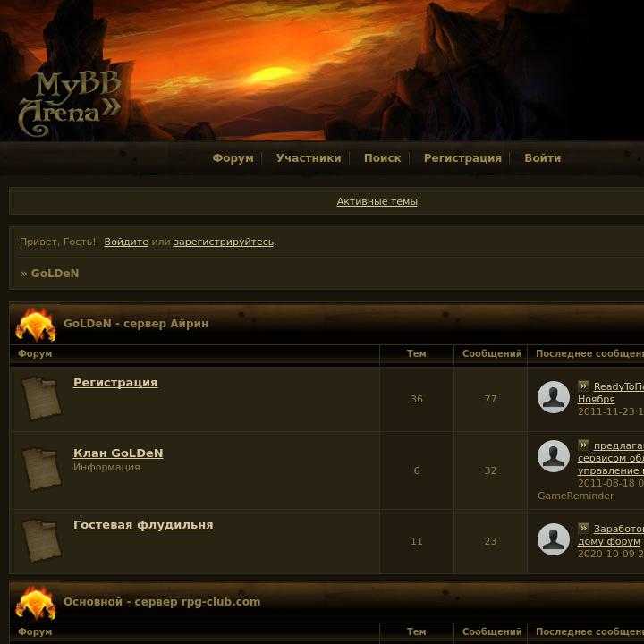
Task: Open the Активные темы link
Action: 377,201
